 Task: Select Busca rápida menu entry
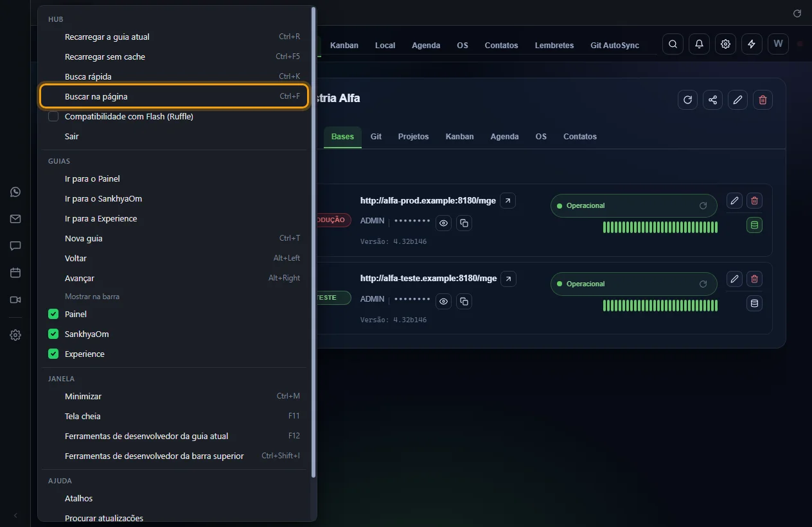point(174,76)
